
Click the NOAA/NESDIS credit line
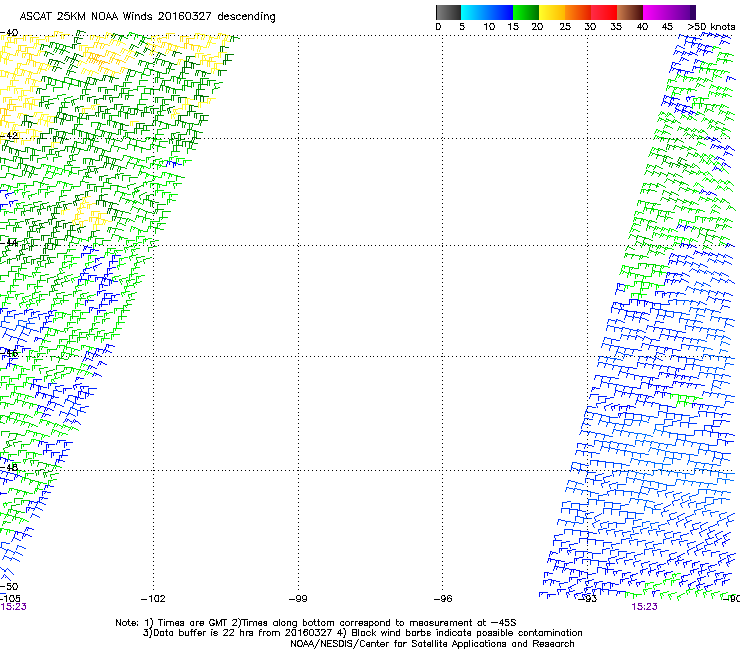click(432, 644)
